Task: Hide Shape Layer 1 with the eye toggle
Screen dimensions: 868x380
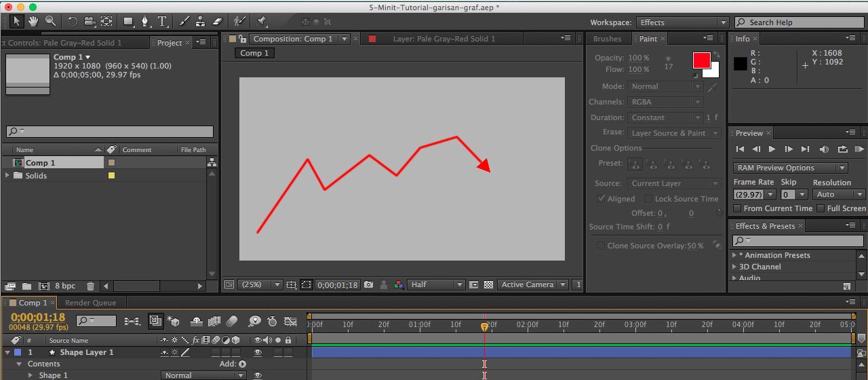Action: point(258,353)
